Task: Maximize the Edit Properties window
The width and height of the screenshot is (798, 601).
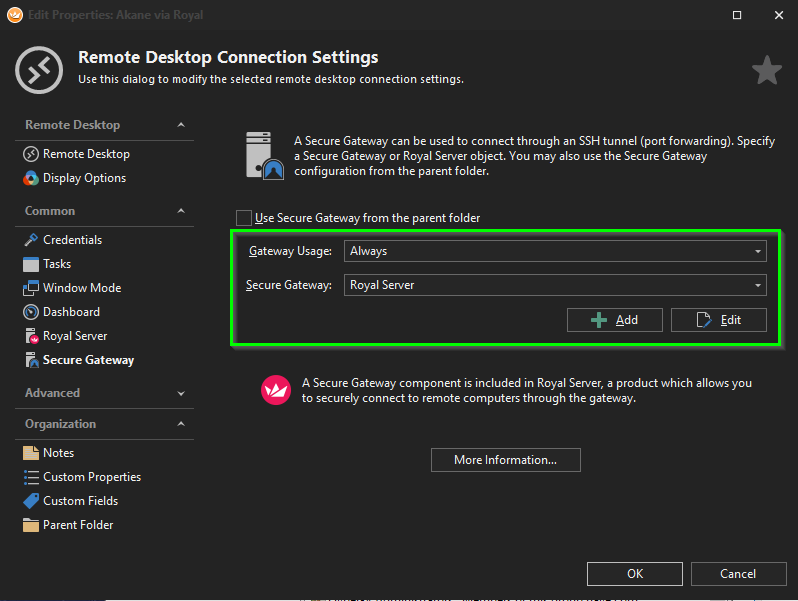Action: point(736,15)
